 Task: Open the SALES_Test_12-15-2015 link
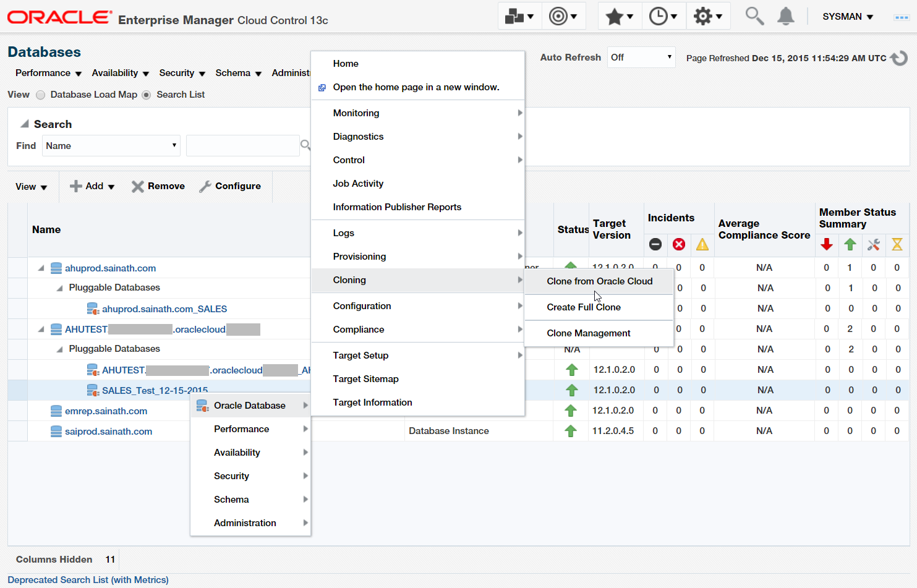(155, 391)
